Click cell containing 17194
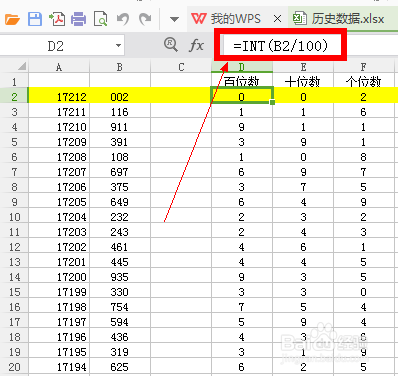Image resolution: width=398 pixels, height=376 pixels. (59, 367)
